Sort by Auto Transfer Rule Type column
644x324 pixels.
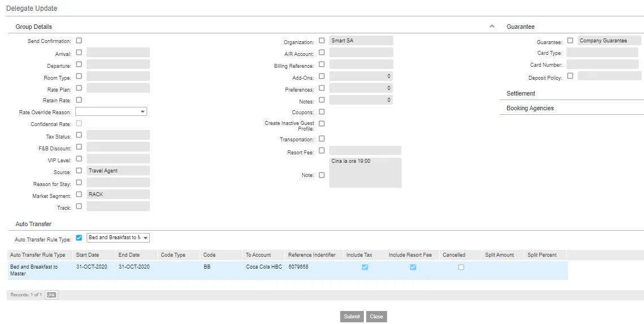[40, 255]
